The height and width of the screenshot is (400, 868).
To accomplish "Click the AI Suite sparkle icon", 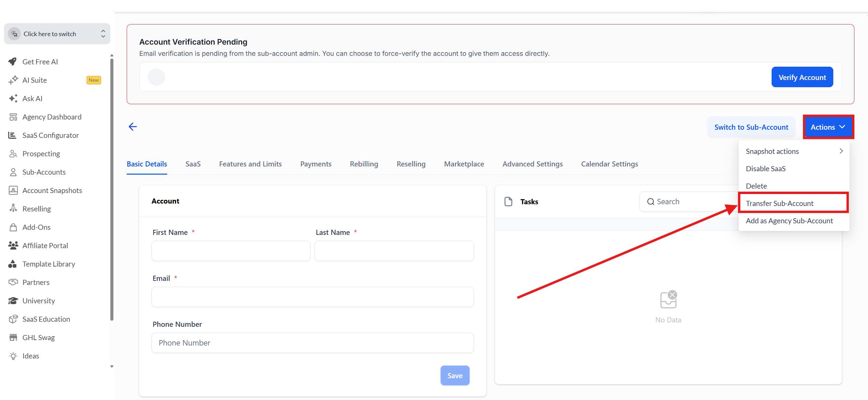I will point(13,80).
